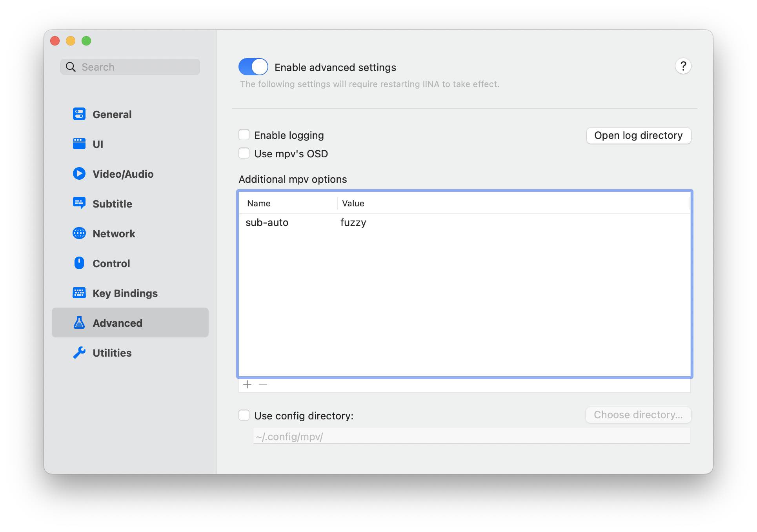Enable Use mpv's OSD
Screen dimensions: 757x532
(244, 153)
